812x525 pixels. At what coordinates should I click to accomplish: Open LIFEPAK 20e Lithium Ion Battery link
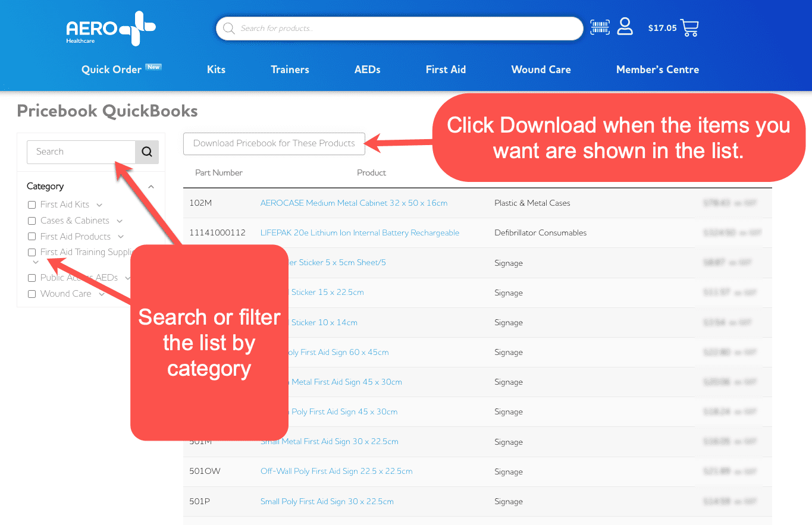click(x=360, y=232)
